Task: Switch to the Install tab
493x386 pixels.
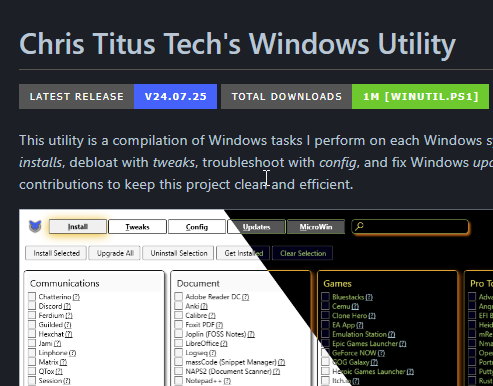Action: [78, 227]
